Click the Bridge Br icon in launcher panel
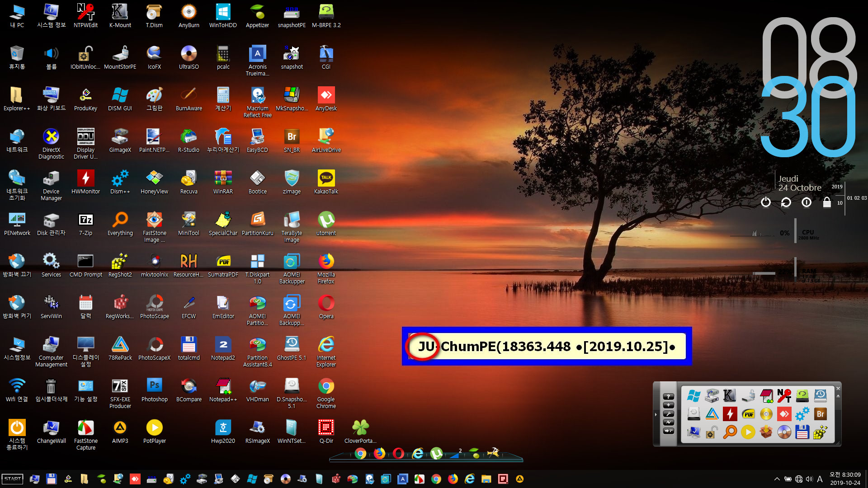 point(820,414)
